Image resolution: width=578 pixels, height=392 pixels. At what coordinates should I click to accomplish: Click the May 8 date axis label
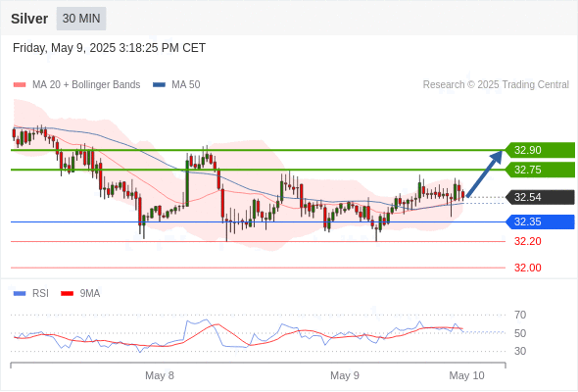click(x=160, y=375)
